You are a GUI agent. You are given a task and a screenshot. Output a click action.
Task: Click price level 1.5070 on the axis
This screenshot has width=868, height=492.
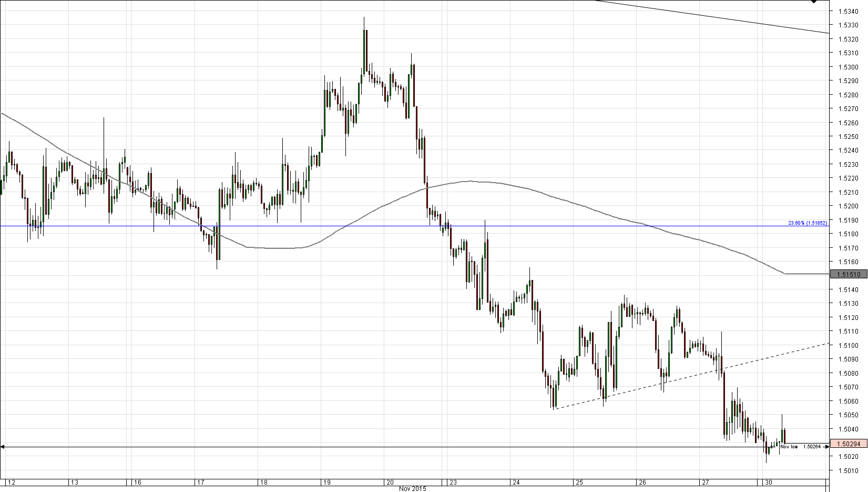pyautogui.click(x=849, y=387)
